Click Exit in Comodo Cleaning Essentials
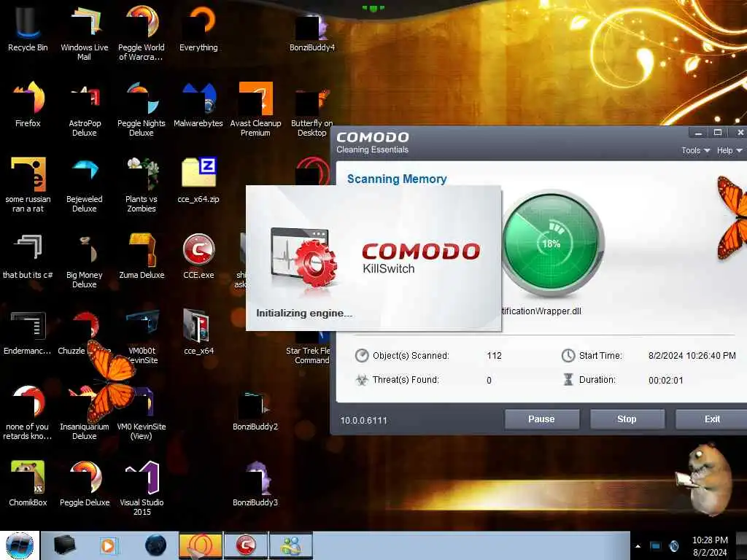The height and width of the screenshot is (560, 747). 712,419
